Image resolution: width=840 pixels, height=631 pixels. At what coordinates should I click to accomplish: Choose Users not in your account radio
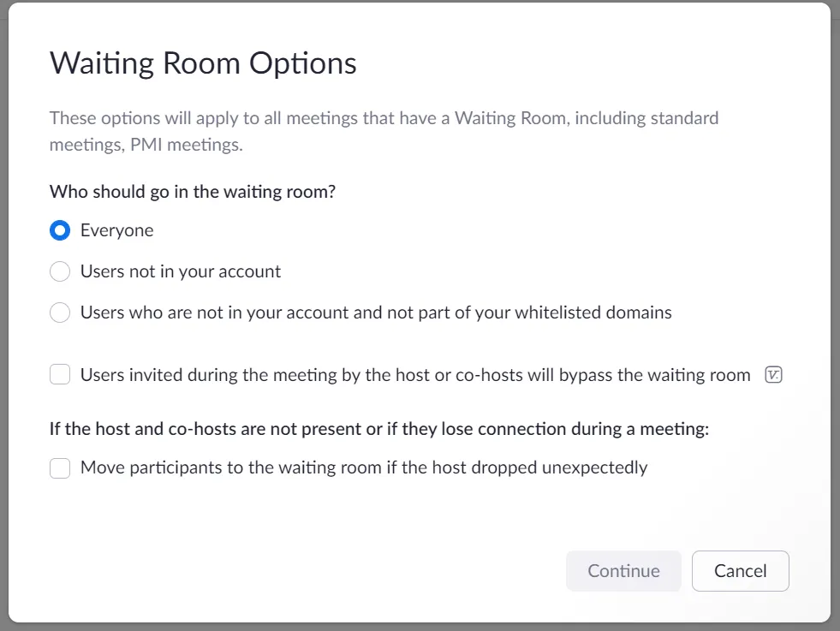(x=60, y=271)
